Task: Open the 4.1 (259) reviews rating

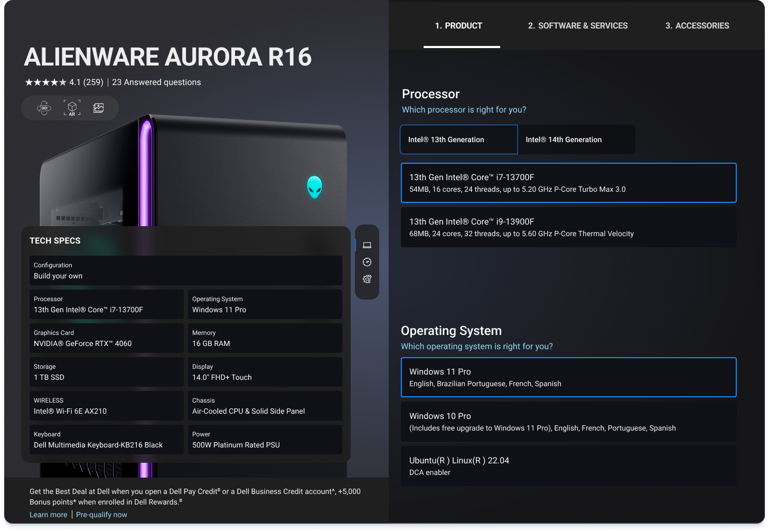Action: click(x=86, y=82)
